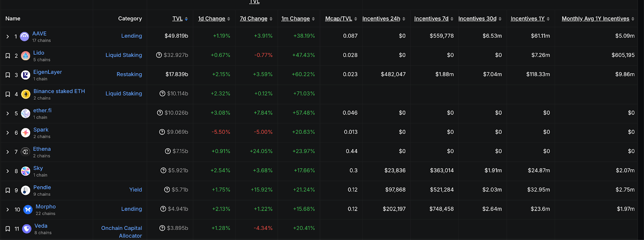Open the Yield category link
This screenshot has width=644, height=240.
click(136, 190)
